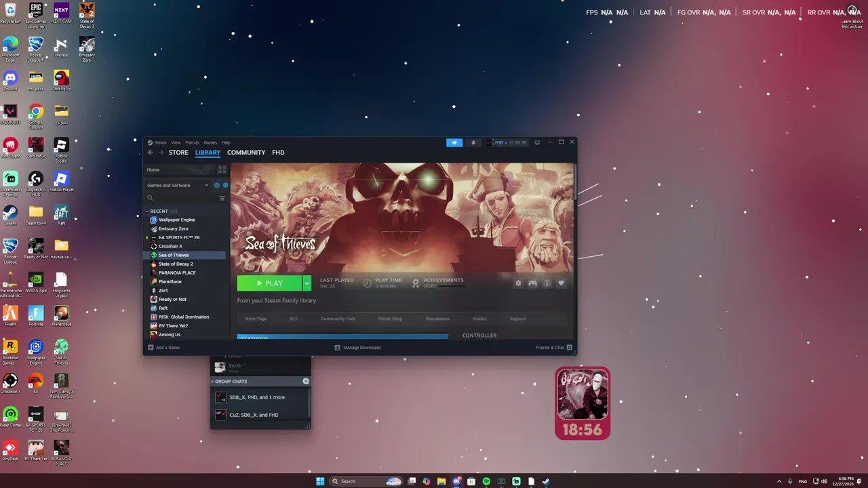Select Google Chrome desktop icon
Image resolution: width=868 pixels, height=488 pixels.
pyautogui.click(x=36, y=115)
